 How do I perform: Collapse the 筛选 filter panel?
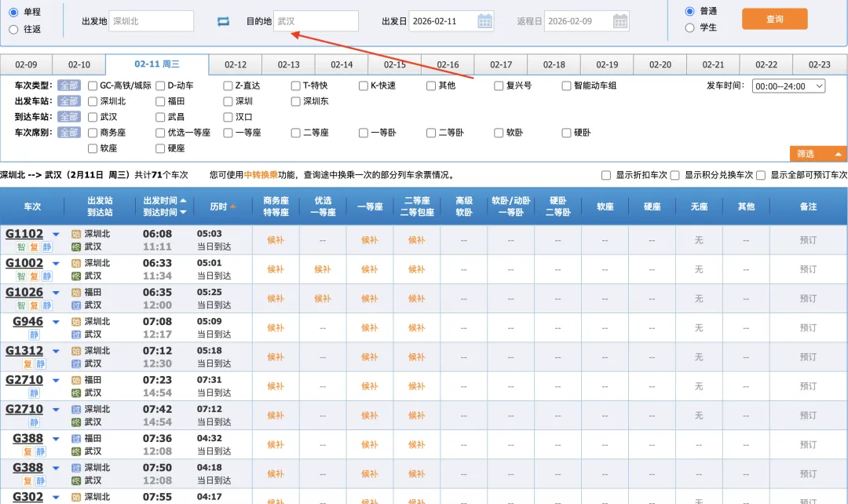818,154
